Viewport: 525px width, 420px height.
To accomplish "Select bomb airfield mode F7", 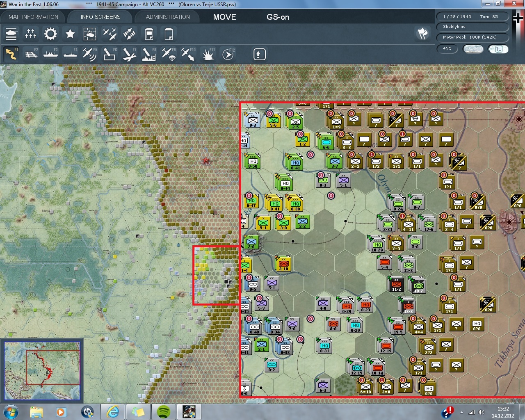I will 129,54.
